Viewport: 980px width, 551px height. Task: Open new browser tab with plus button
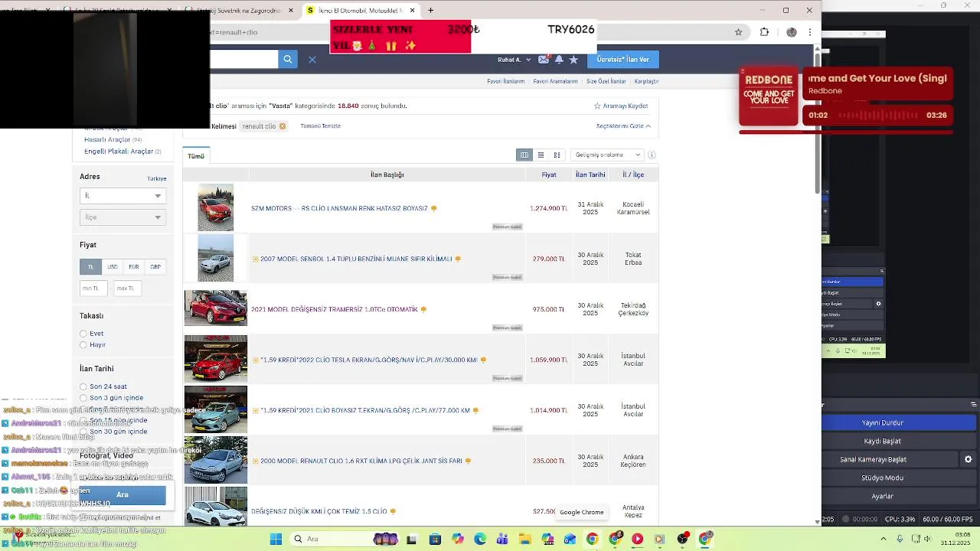coord(430,11)
